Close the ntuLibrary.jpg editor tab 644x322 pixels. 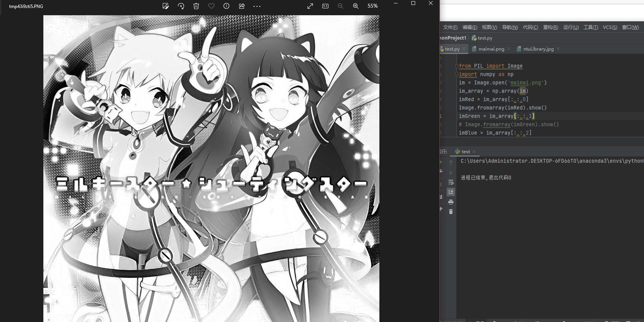pyautogui.click(x=558, y=49)
